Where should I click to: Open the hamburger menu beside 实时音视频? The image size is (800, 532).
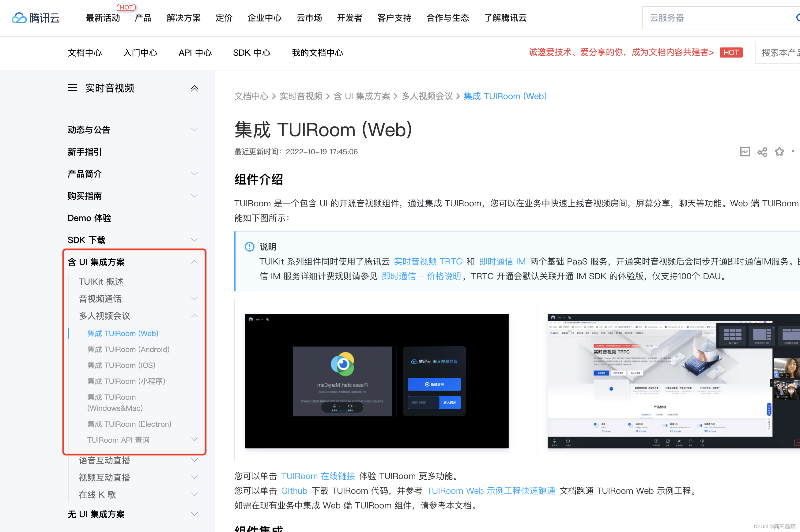point(72,88)
